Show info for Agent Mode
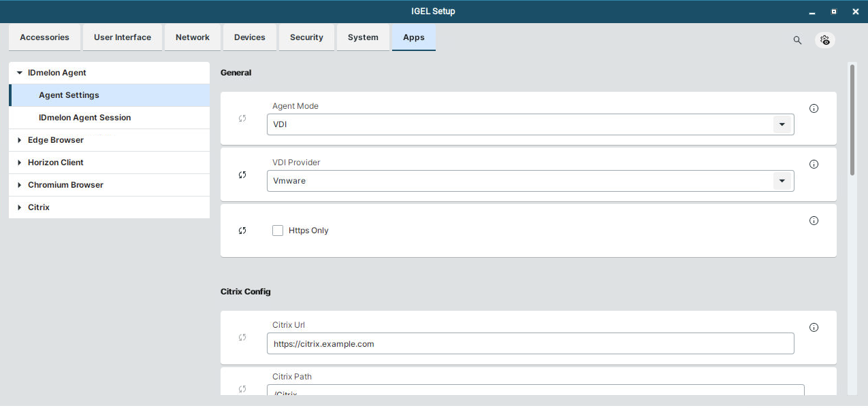 click(x=814, y=108)
